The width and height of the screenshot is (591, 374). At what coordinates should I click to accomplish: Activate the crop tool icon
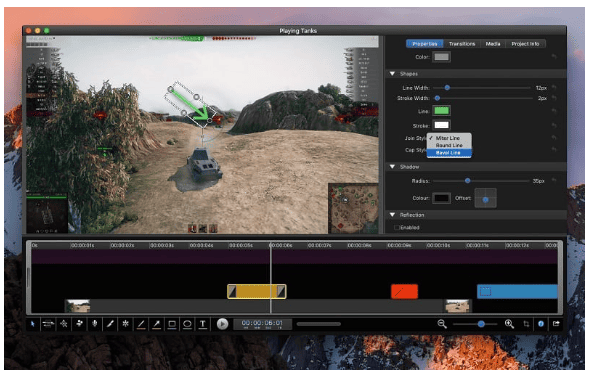[x=526, y=324]
